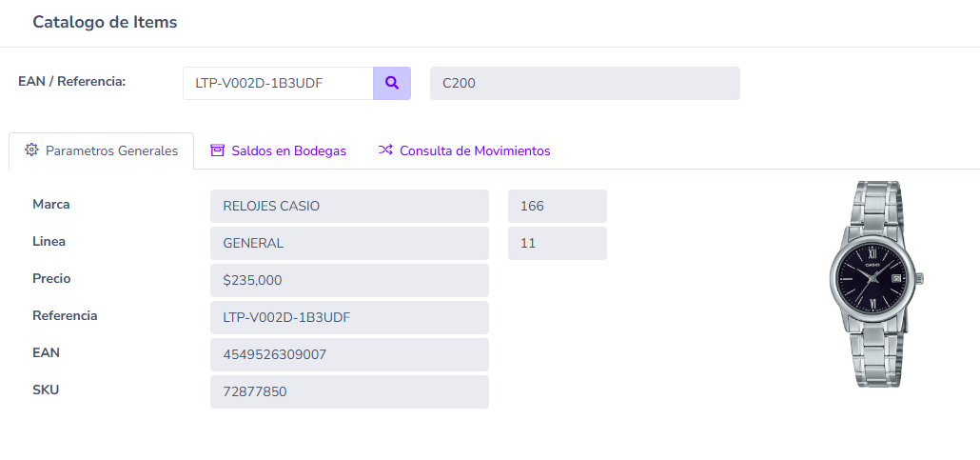Switch to Consulta de Movimientos tab
The height and width of the screenshot is (460, 980).
[x=463, y=150]
